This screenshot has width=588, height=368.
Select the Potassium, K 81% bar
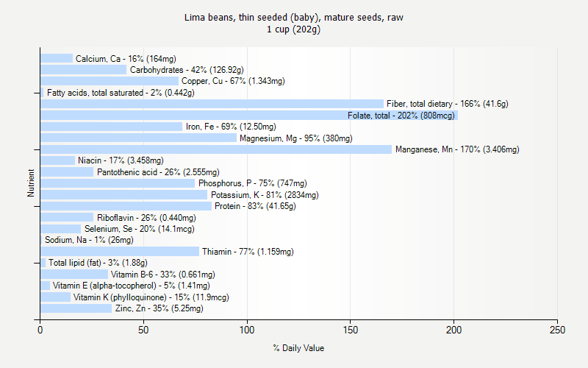coord(123,194)
